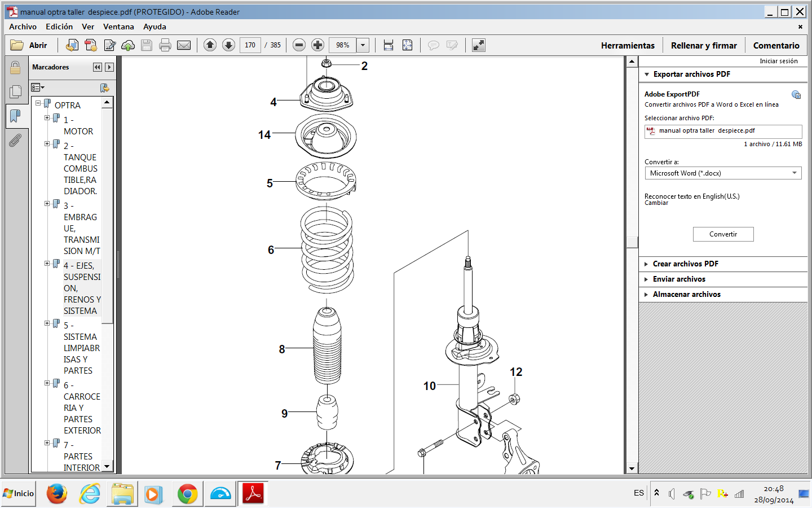
Task: Expand the 5 - SISTEMA LIMPIABRISAS bookmark
Action: (x=47, y=323)
